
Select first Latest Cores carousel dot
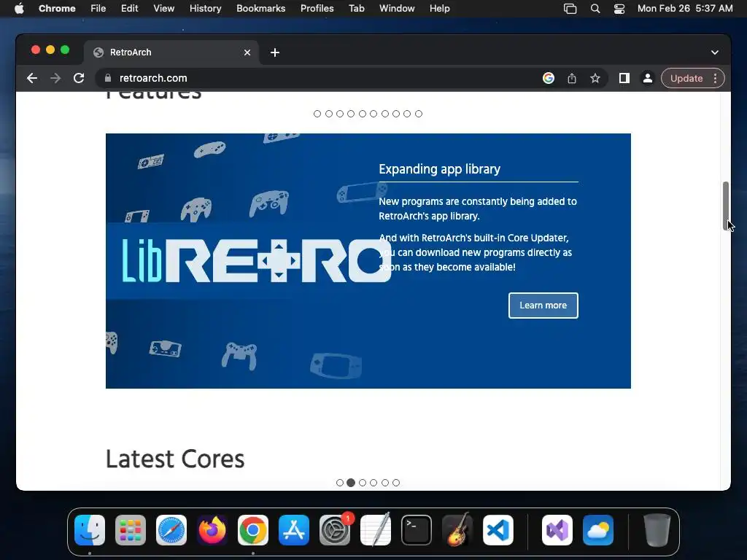pos(340,483)
